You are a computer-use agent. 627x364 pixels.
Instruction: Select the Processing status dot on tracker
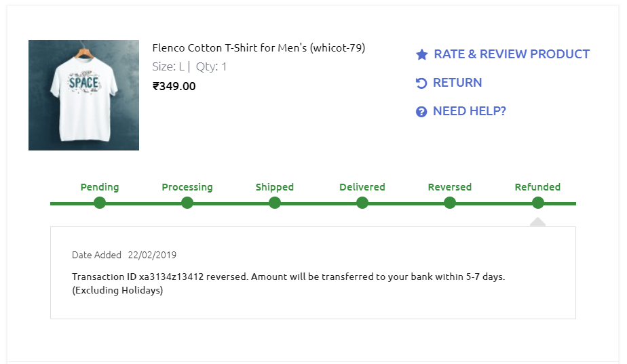coord(187,203)
